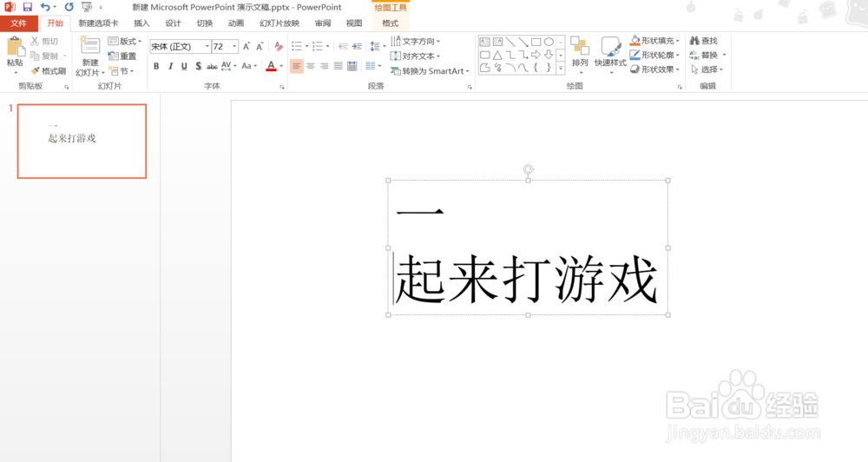Switch to the Insert (插入) tab
This screenshot has height=462, width=868.
pos(141,23)
